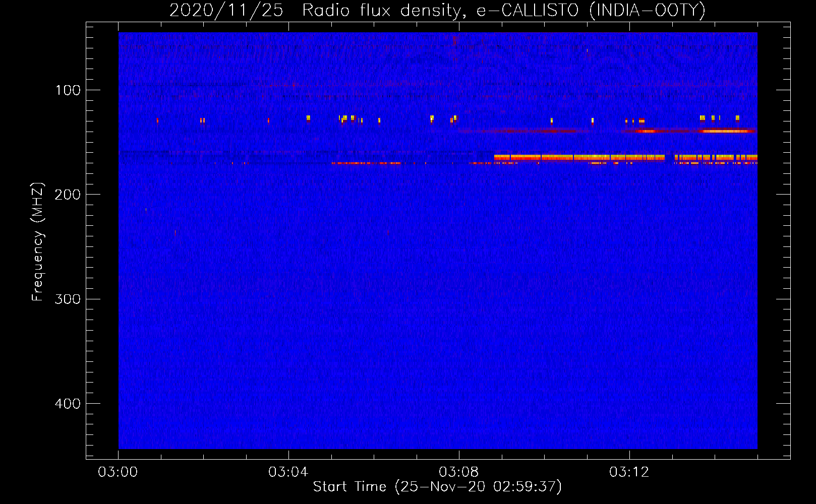Image resolution: width=816 pixels, height=504 pixels.
Task: Click the bright emission band near 165 MHz
Action: pyautogui.click(x=625, y=158)
